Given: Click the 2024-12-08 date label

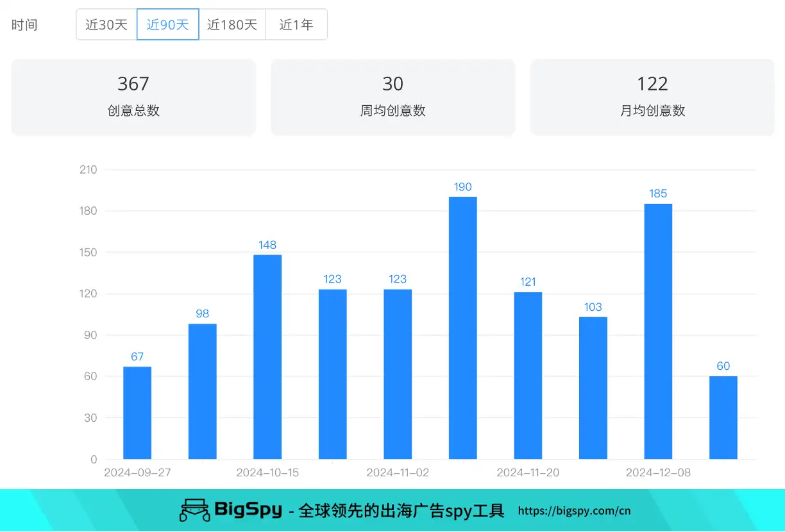Looking at the screenshot, I should pyautogui.click(x=658, y=472).
